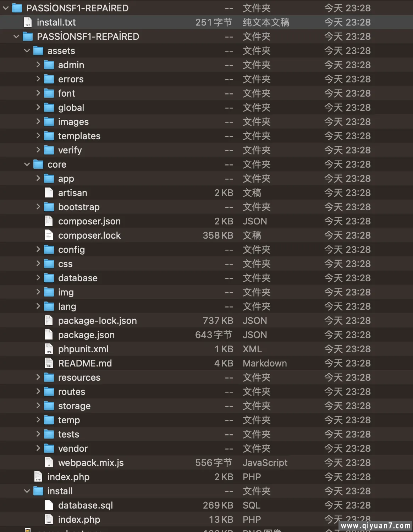The height and width of the screenshot is (532, 413).
Task: Select the storage folder name
Action: 74,406
